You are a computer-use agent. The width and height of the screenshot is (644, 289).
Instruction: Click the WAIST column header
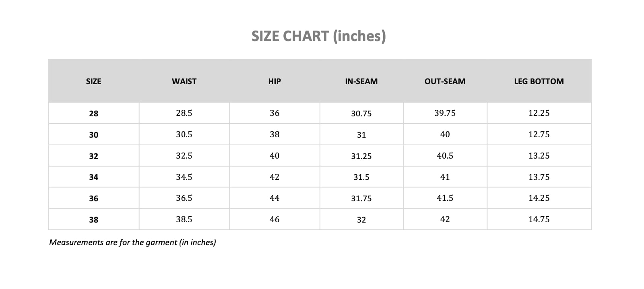click(184, 81)
